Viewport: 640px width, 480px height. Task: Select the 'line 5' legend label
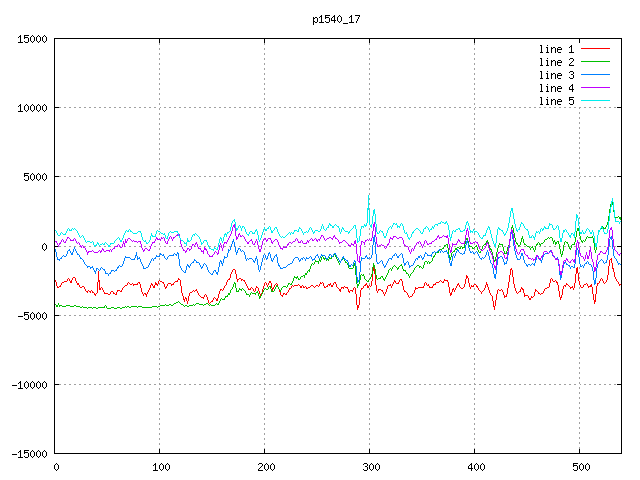pos(556,101)
